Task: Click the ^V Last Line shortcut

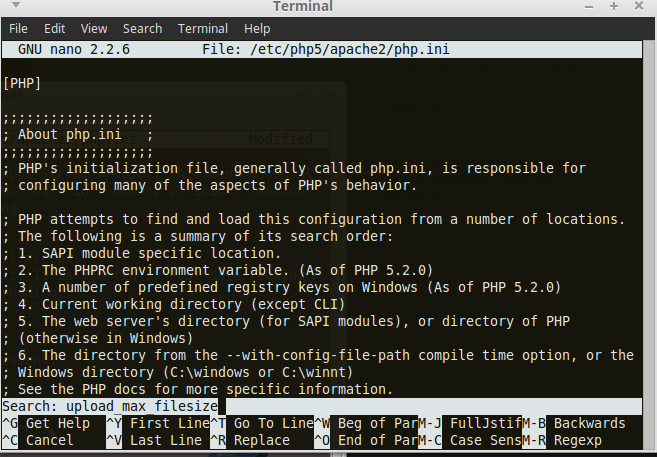Action: coord(154,441)
